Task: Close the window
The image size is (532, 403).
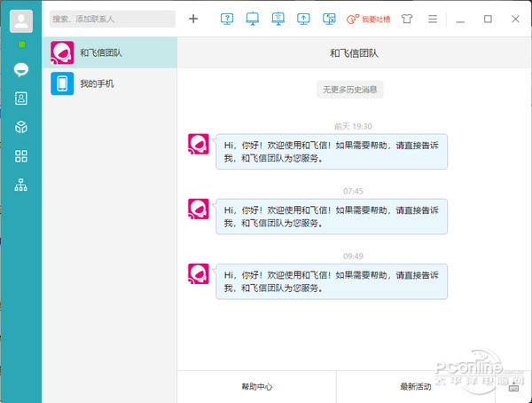Action: tap(515, 19)
